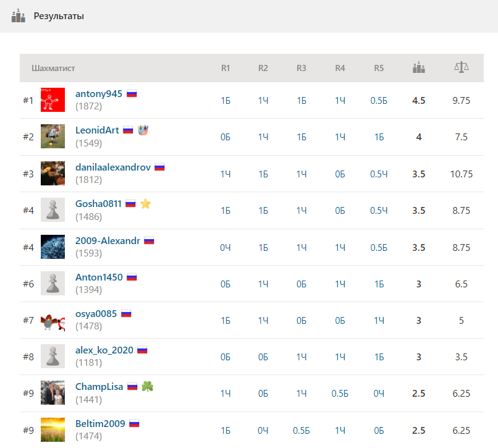The width and height of the screenshot is (498, 448).
Task: Click the clover badge next to ChampLisa
Action: (x=148, y=386)
